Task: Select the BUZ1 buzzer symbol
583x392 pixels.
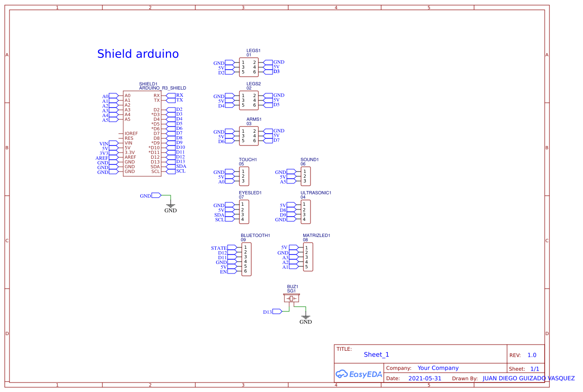Action: [x=292, y=299]
